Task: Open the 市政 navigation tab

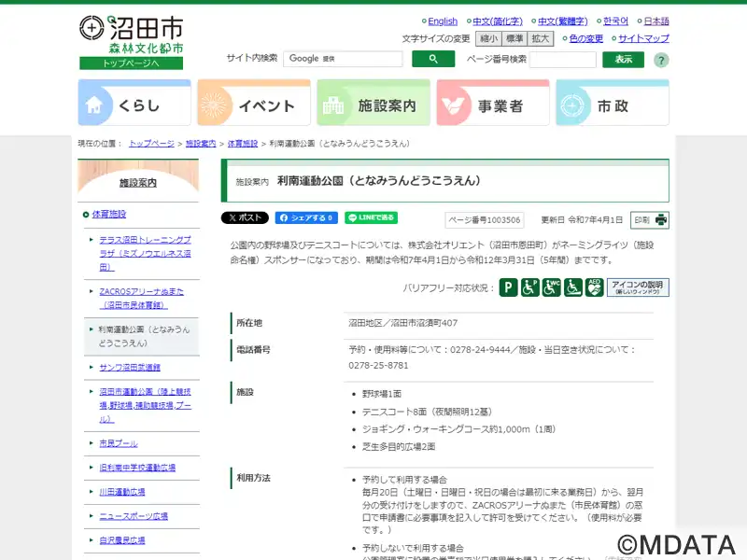Action: pos(613,103)
